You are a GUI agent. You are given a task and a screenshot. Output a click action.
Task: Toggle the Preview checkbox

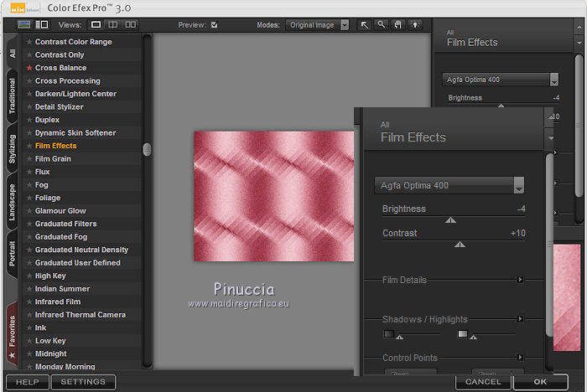215,25
